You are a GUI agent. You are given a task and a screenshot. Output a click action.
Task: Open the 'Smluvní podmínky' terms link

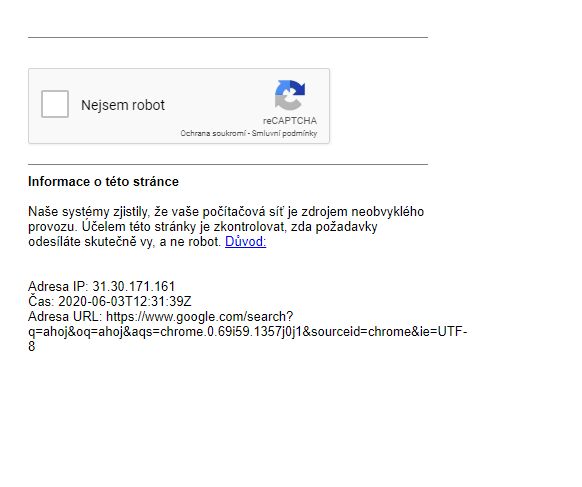(284, 133)
